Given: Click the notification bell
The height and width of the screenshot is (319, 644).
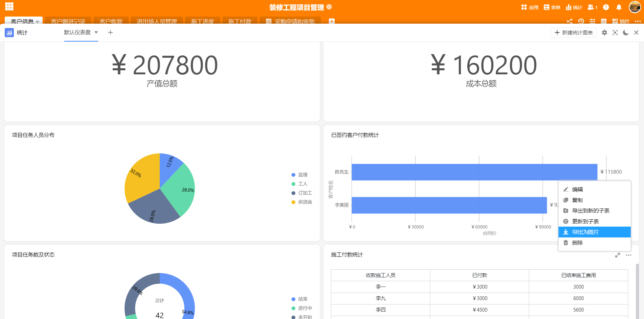Looking at the screenshot, I should (x=619, y=7).
